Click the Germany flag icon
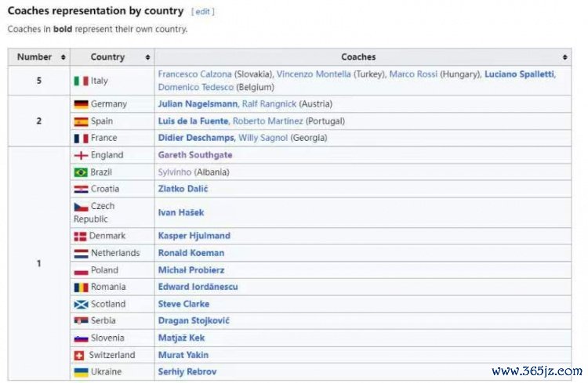The width and height of the screenshot is (588, 383). tap(81, 104)
